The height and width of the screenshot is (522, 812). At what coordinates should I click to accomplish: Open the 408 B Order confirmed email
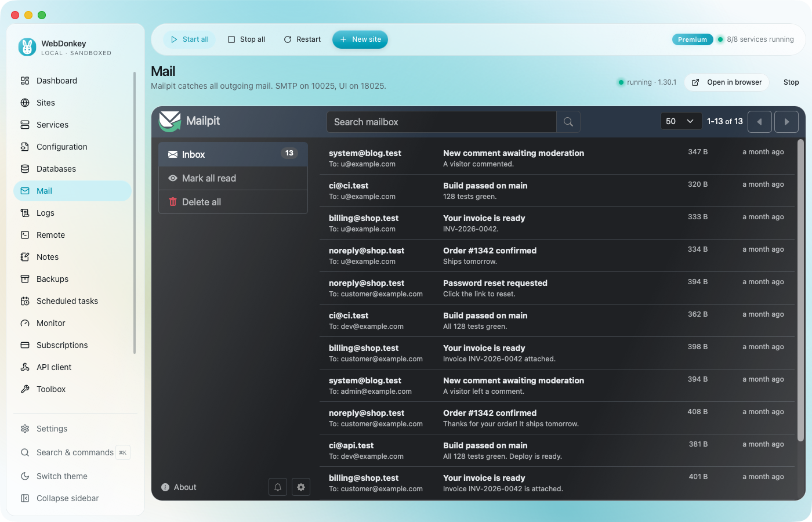tap(558, 418)
